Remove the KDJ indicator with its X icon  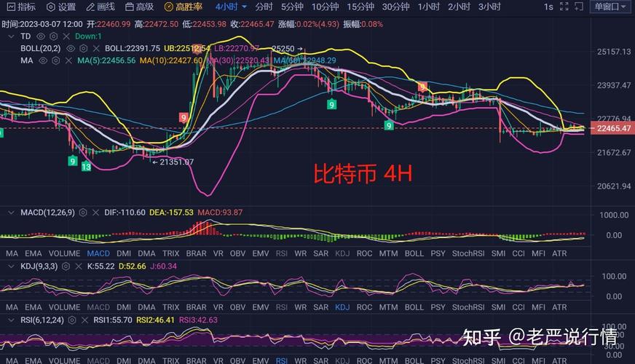coord(79,266)
